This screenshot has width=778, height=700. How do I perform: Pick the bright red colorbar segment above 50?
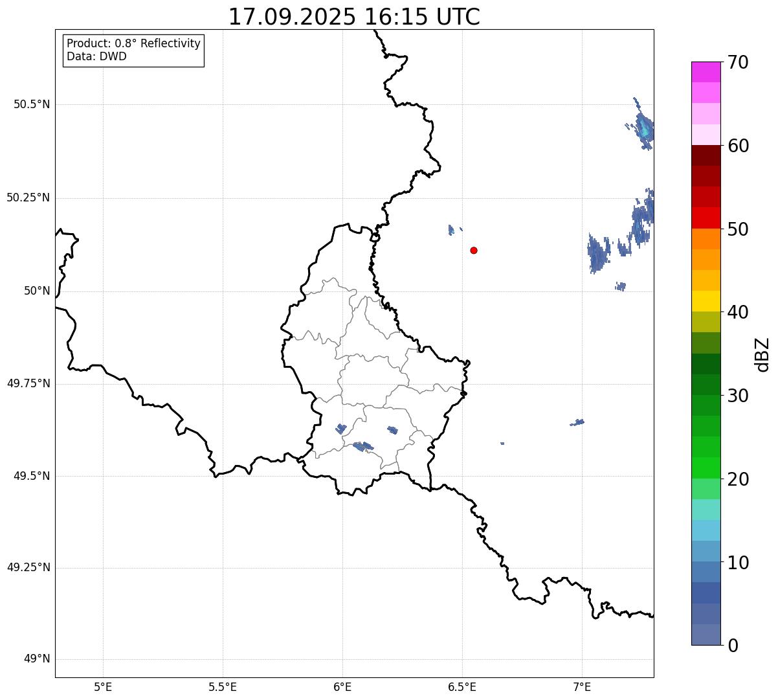[706, 218]
